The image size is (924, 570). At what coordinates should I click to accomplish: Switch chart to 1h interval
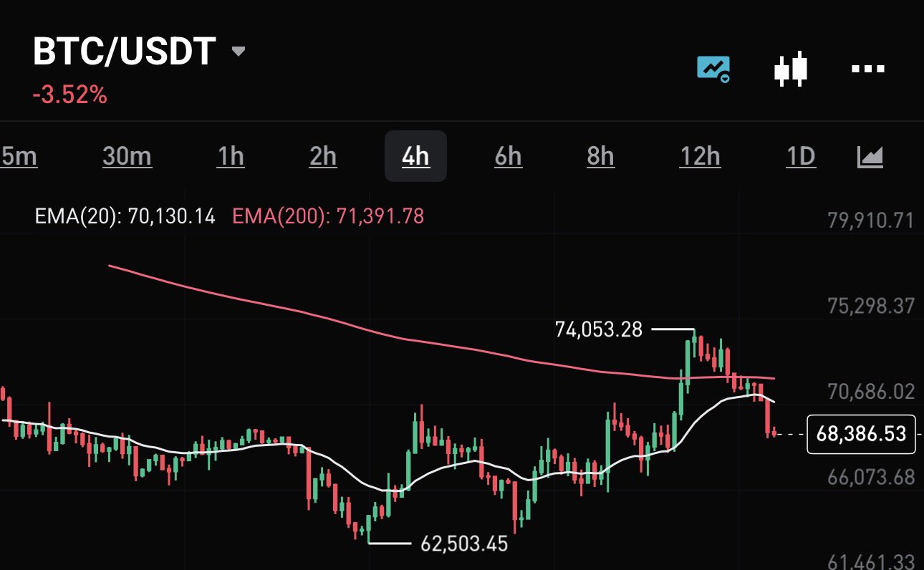[230, 156]
